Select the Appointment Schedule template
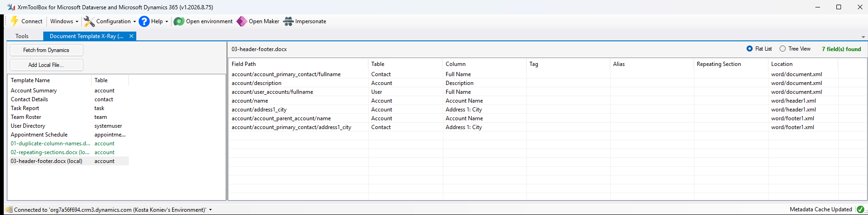This screenshot has height=215, width=868. click(x=39, y=135)
